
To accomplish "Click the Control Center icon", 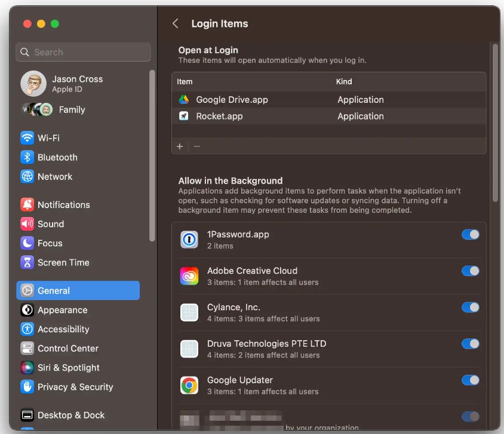I will tap(27, 349).
